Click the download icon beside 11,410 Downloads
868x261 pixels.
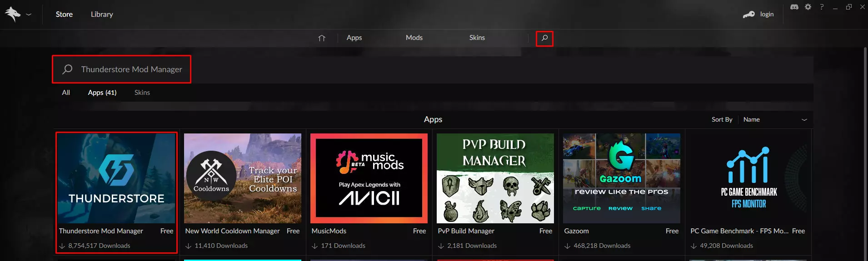[188, 246]
